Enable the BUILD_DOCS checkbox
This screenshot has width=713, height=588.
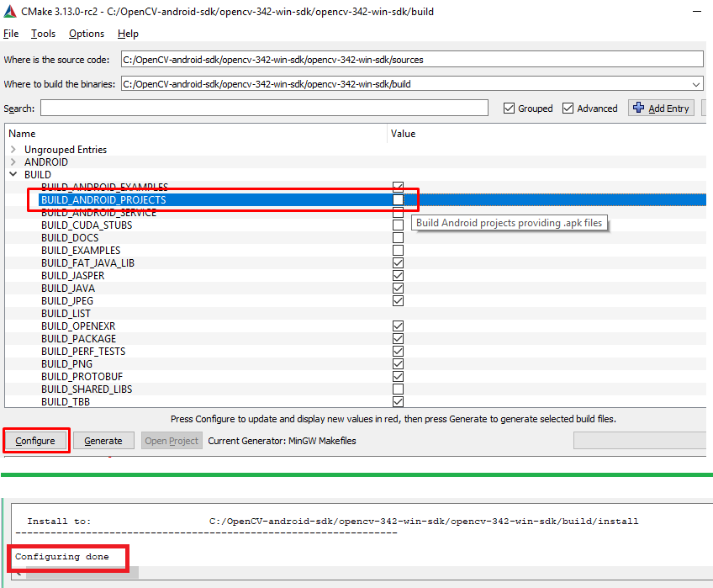(x=398, y=237)
